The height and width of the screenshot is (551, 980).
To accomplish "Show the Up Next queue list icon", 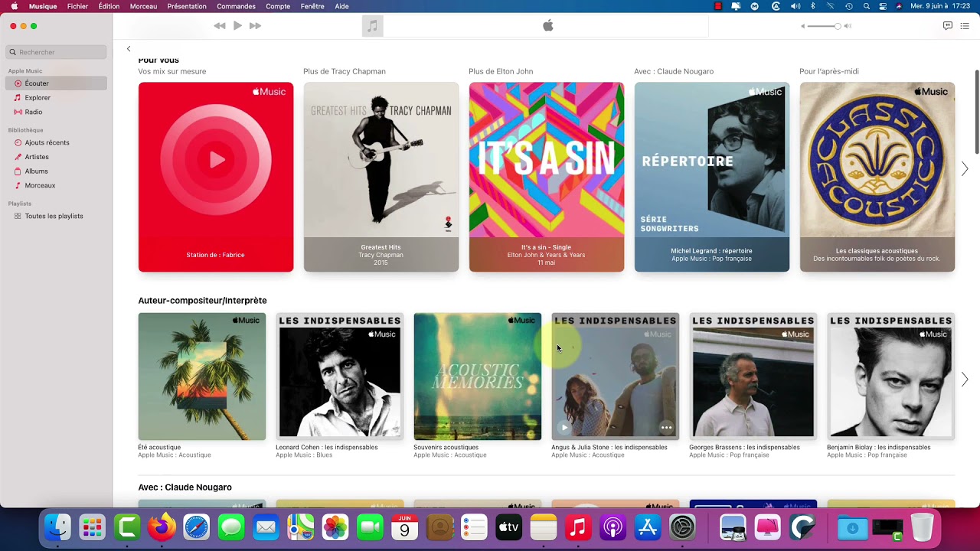I will point(965,26).
